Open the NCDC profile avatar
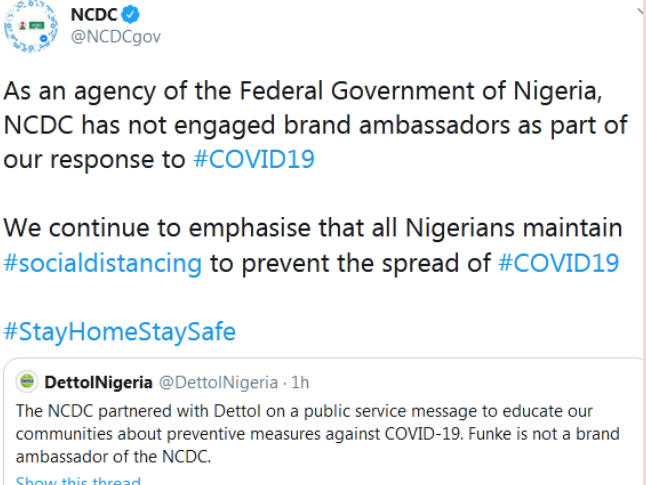Image resolution: width=646 pixels, height=485 pixels. pyautogui.click(x=30, y=26)
